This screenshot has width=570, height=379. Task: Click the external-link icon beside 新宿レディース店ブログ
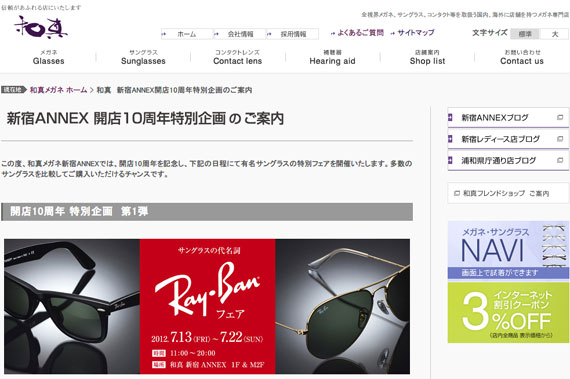click(x=560, y=139)
